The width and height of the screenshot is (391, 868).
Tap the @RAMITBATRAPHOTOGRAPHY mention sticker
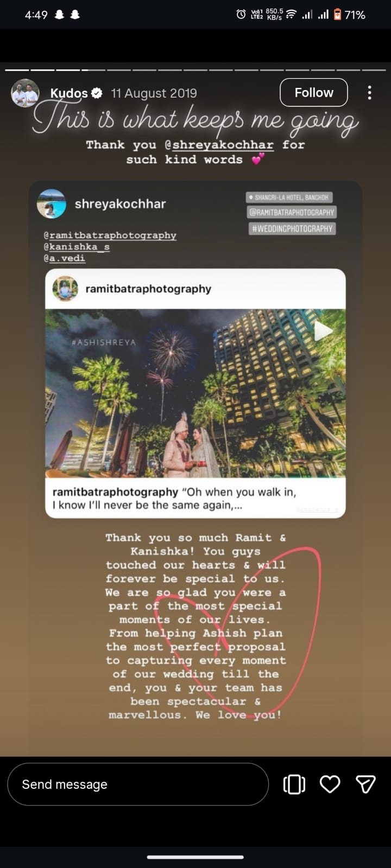pos(292,213)
